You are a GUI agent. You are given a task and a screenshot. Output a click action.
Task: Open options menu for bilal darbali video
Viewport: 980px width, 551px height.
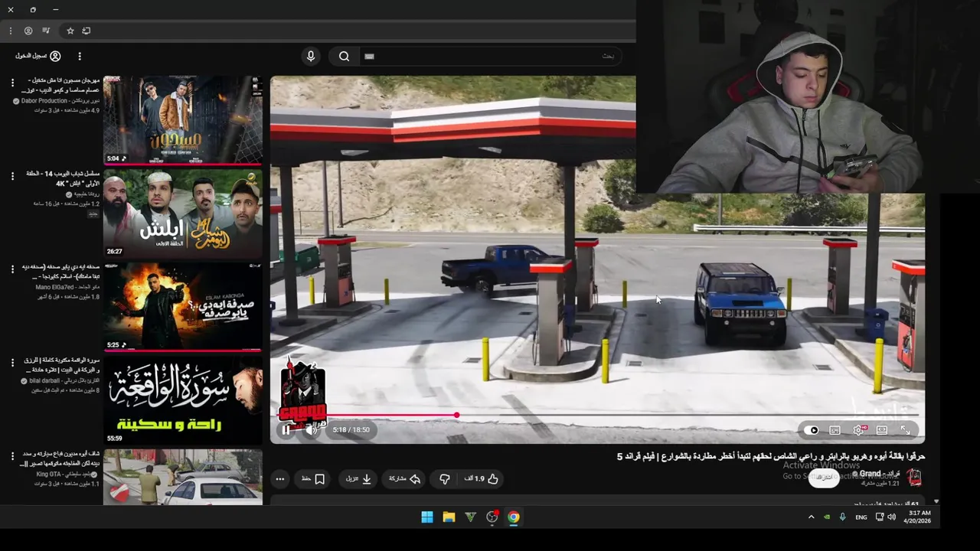(12, 362)
